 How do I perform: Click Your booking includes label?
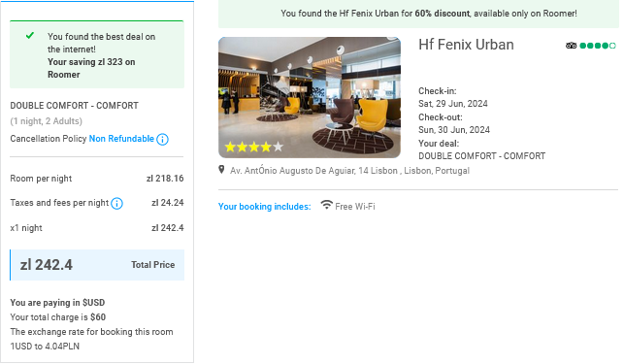(264, 207)
